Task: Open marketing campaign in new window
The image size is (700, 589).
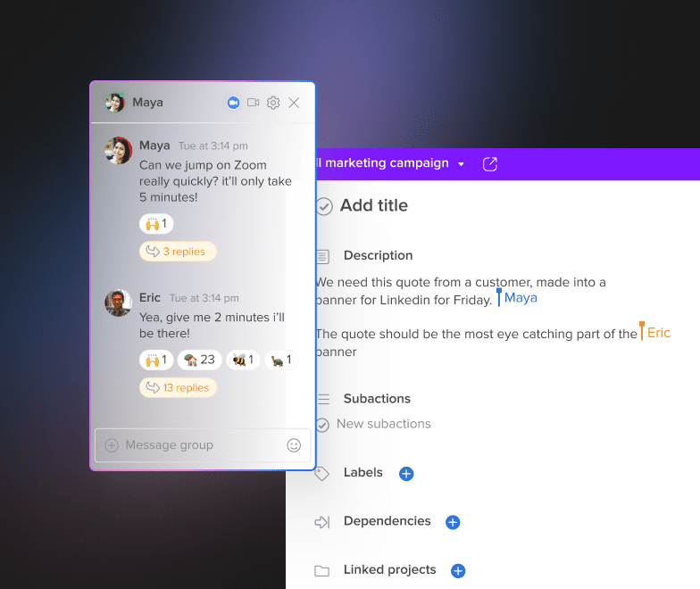Action: pos(489,164)
